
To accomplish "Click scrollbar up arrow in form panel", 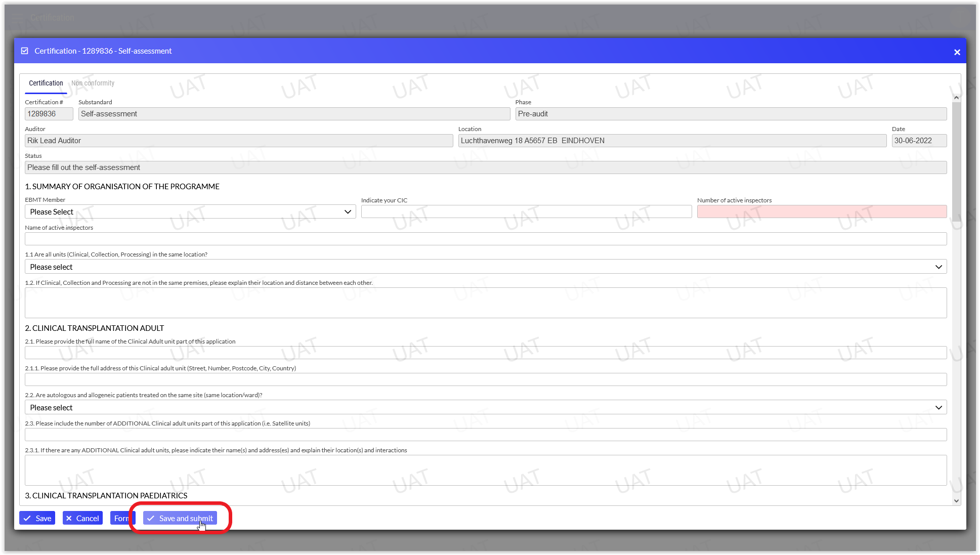I will [x=956, y=97].
